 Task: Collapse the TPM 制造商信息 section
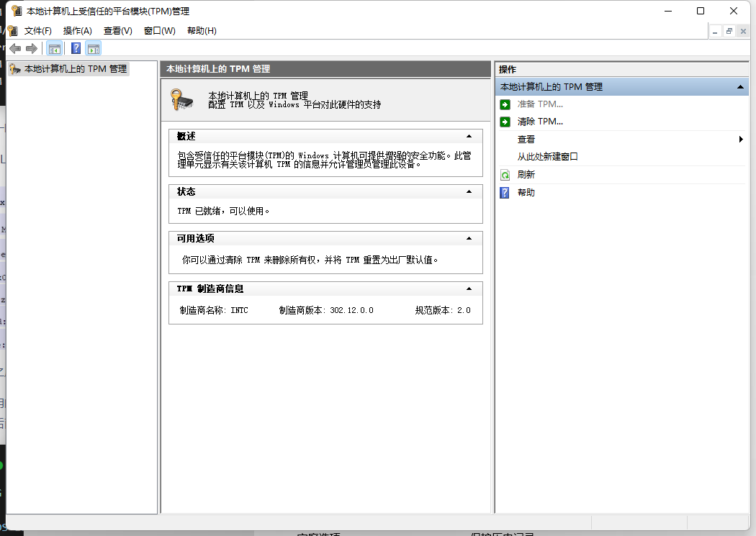pos(469,289)
